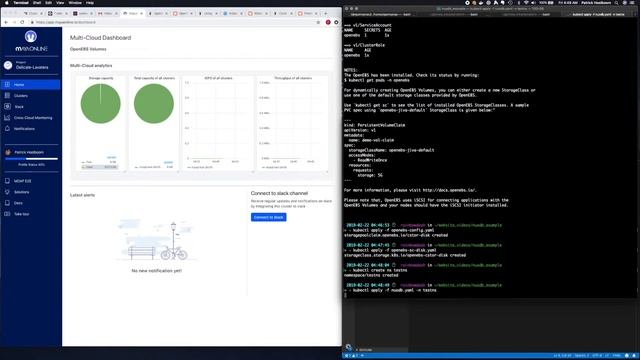Viewport: 640px width, 360px height.
Task: Click the Cross-Cloud Monitoring chart icon
Action: 7,118
